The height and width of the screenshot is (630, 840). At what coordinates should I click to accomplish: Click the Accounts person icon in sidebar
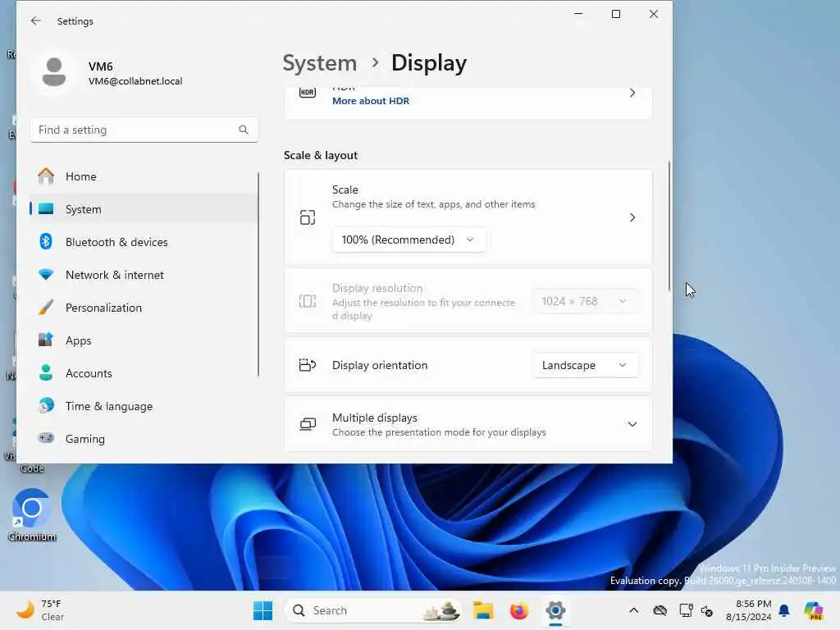pos(46,373)
